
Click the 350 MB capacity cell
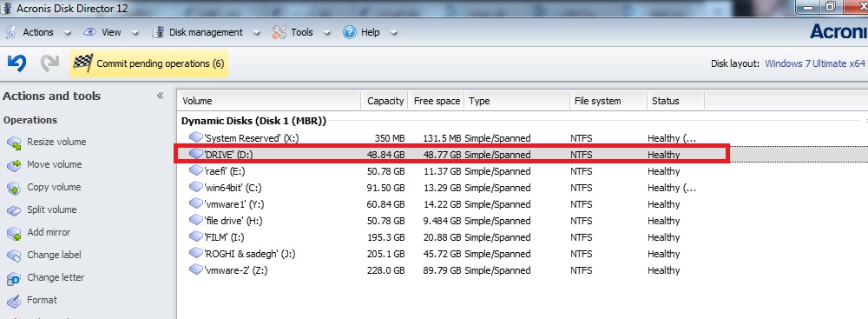(x=389, y=138)
